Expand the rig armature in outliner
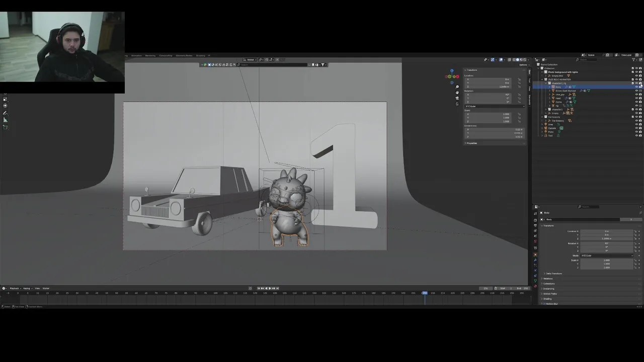 (549, 106)
